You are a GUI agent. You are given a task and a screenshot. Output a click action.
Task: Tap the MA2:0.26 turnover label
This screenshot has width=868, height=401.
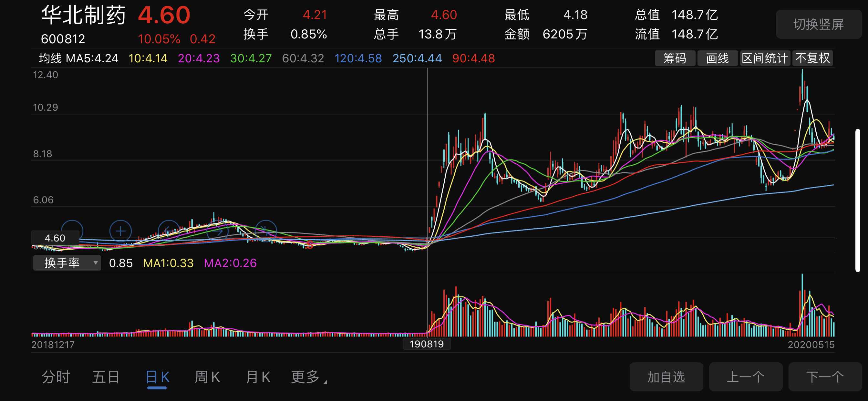[x=231, y=263]
